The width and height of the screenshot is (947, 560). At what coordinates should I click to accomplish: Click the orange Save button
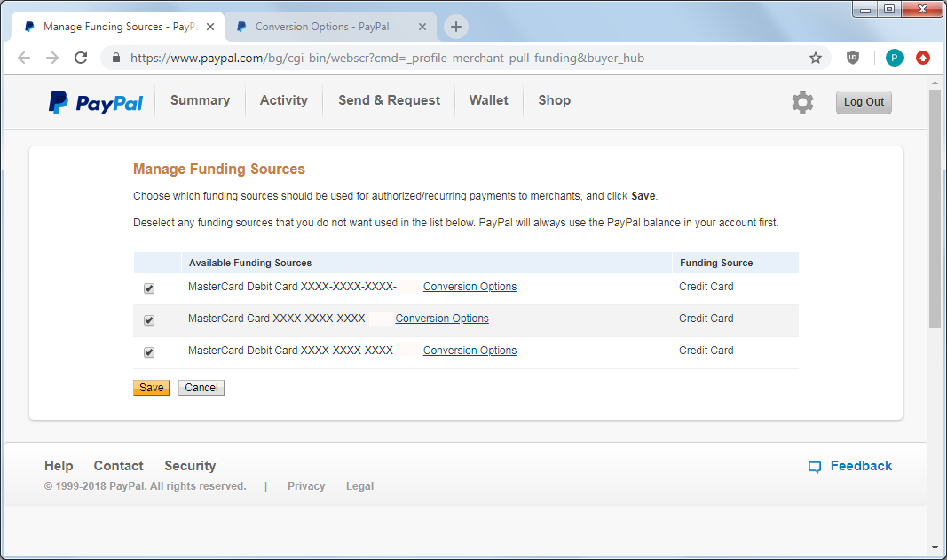151,388
